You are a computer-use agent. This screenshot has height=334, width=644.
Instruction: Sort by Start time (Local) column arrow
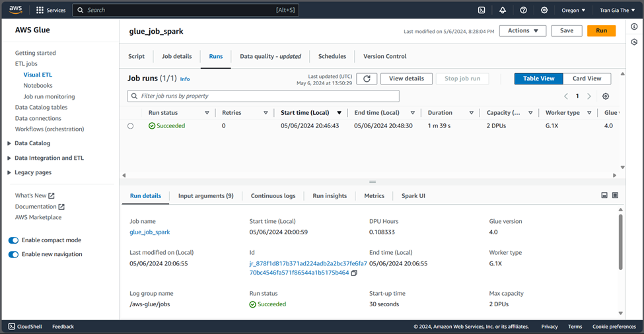coord(340,113)
